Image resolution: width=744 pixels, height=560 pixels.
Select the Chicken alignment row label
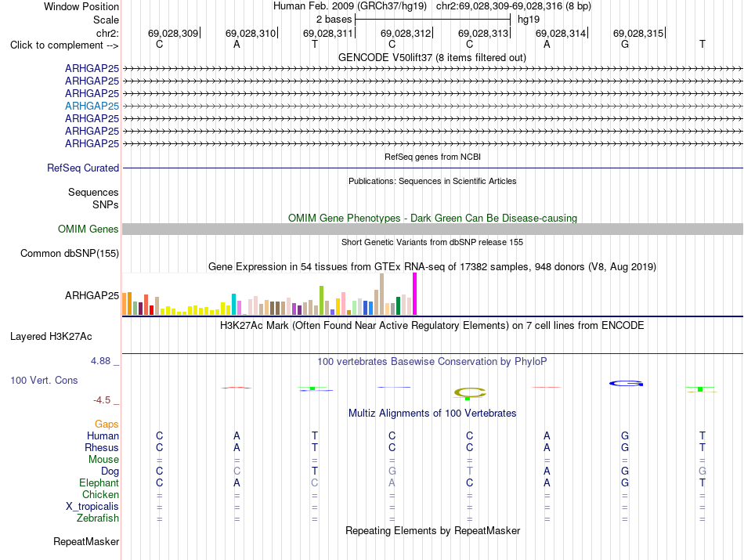coord(100,494)
